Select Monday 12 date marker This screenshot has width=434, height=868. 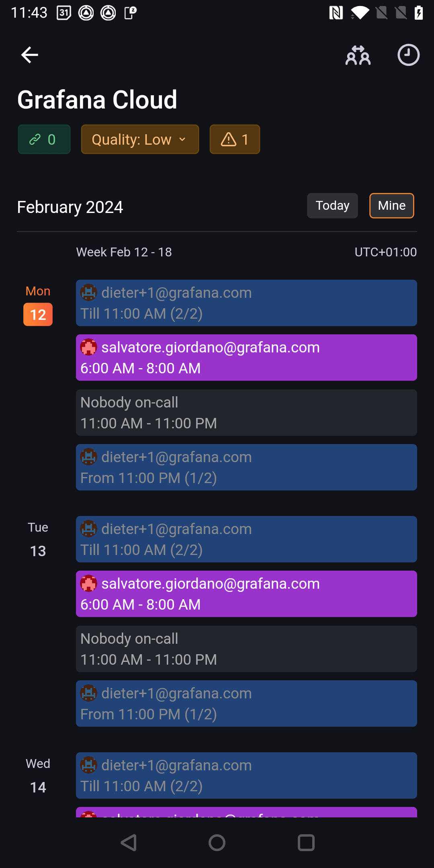click(x=38, y=314)
